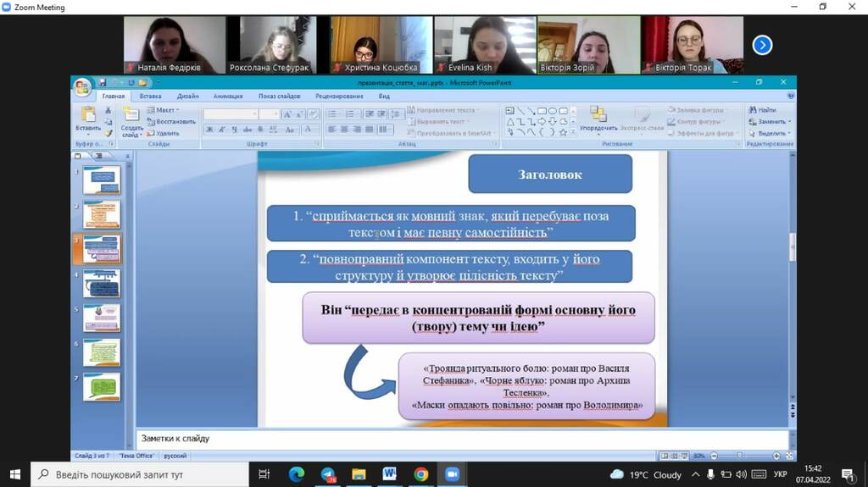The width and height of the screenshot is (868, 487).
Task: Select the oval shape in shapes gallery
Action: pos(553,111)
